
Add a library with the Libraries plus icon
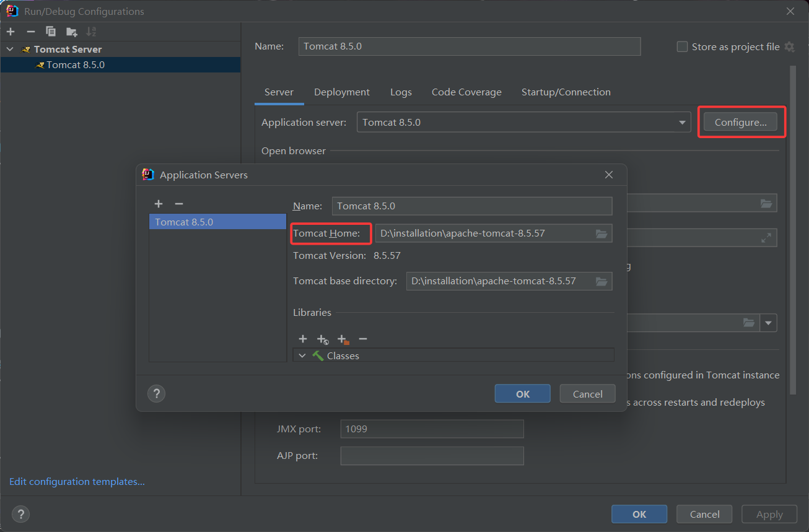tap(303, 339)
